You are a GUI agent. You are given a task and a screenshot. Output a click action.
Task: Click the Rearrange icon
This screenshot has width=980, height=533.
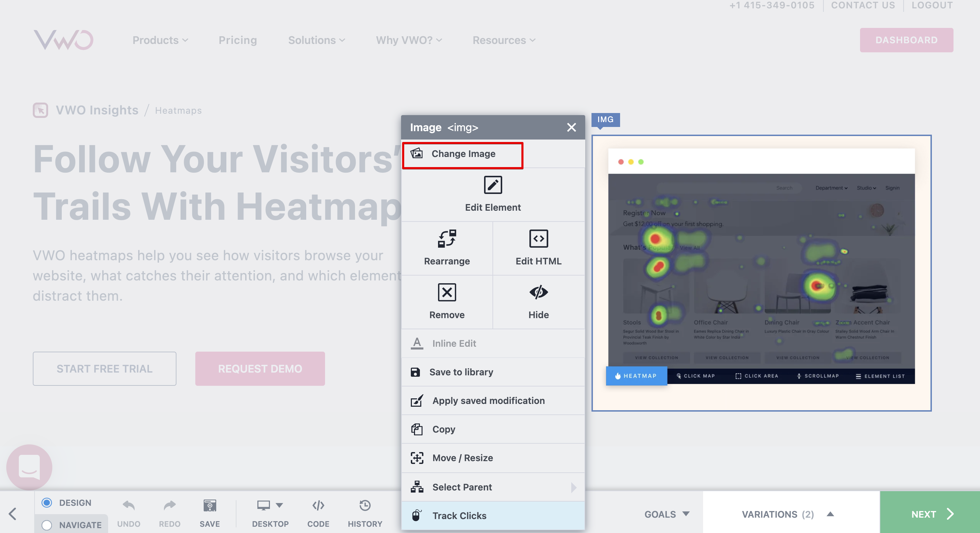click(x=447, y=239)
